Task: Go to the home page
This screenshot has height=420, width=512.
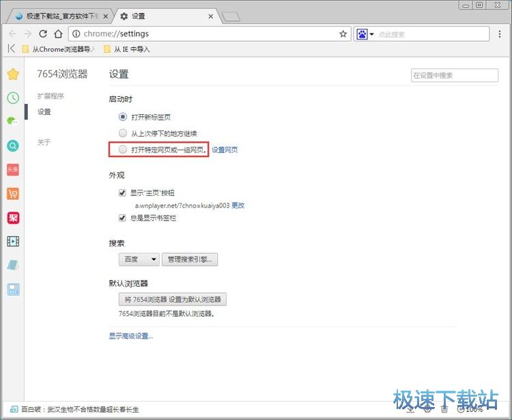Action: coord(58,33)
